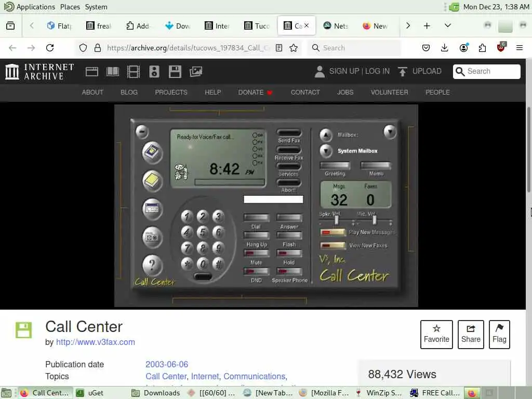Image resolution: width=532 pixels, height=399 pixels.
Task: Click the Internet Archive logo
Action: pyautogui.click(x=39, y=72)
